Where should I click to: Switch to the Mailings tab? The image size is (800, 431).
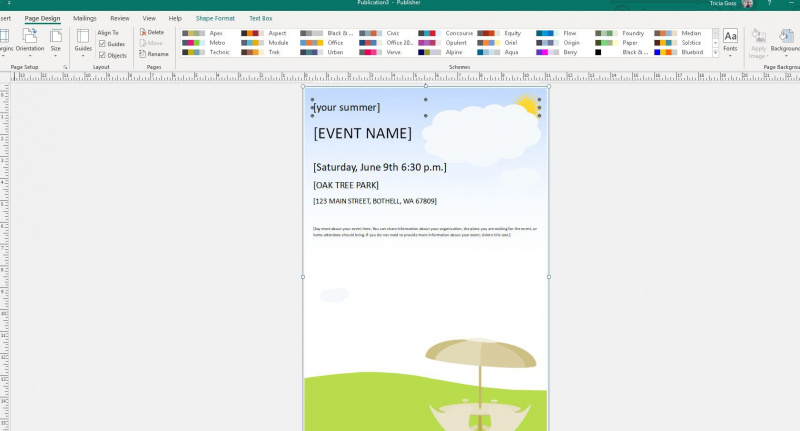tap(85, 18)
